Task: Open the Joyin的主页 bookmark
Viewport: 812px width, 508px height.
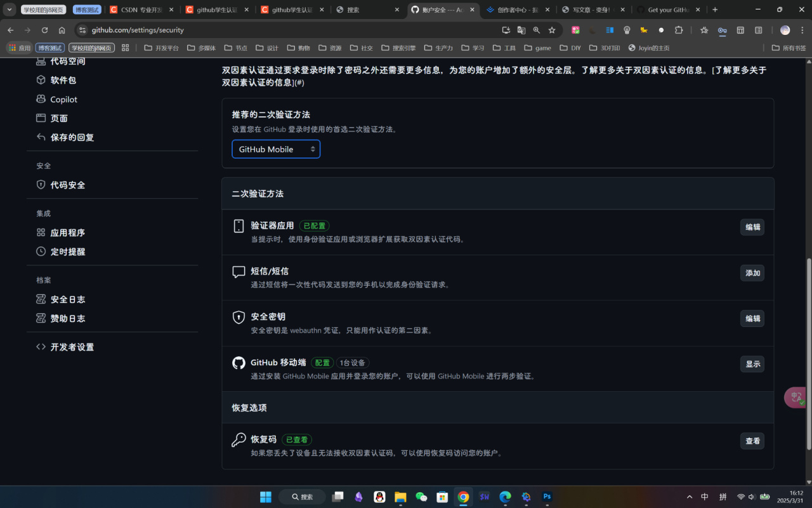Action: tap(648, 48)
